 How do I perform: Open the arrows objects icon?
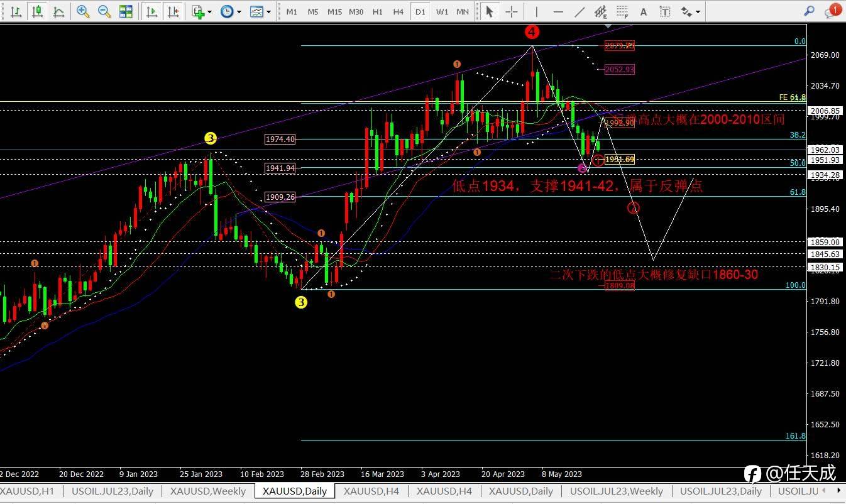(x=686, y=11)
